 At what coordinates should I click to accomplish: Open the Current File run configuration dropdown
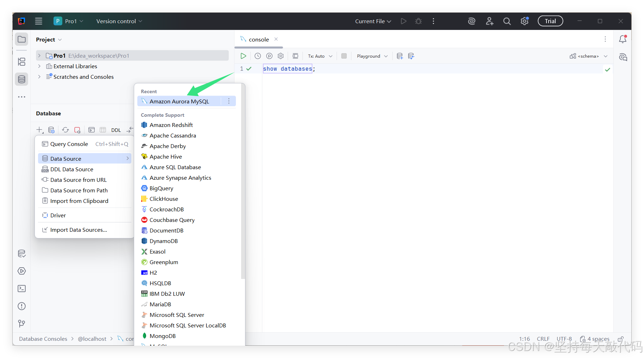click(x=373, y=21)
